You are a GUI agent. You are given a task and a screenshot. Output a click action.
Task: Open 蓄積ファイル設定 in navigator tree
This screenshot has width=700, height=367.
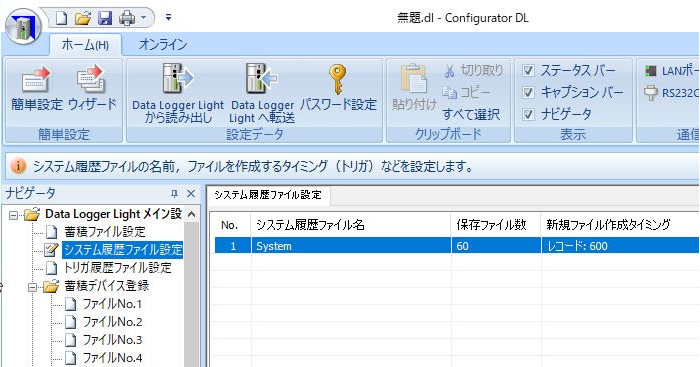click(105, 232)
